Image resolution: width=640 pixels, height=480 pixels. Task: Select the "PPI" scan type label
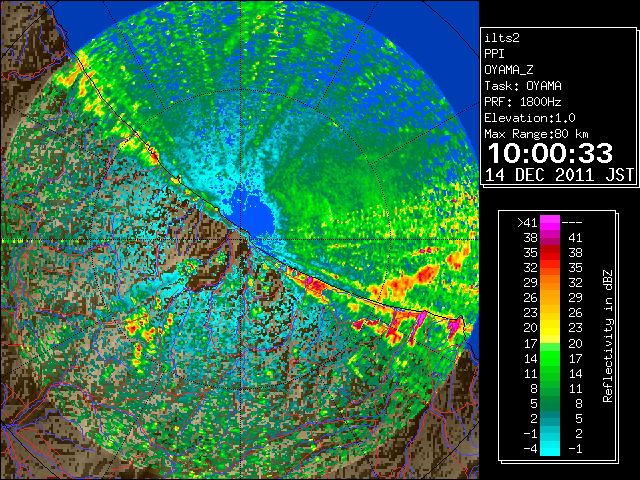[x=494, y=54]
